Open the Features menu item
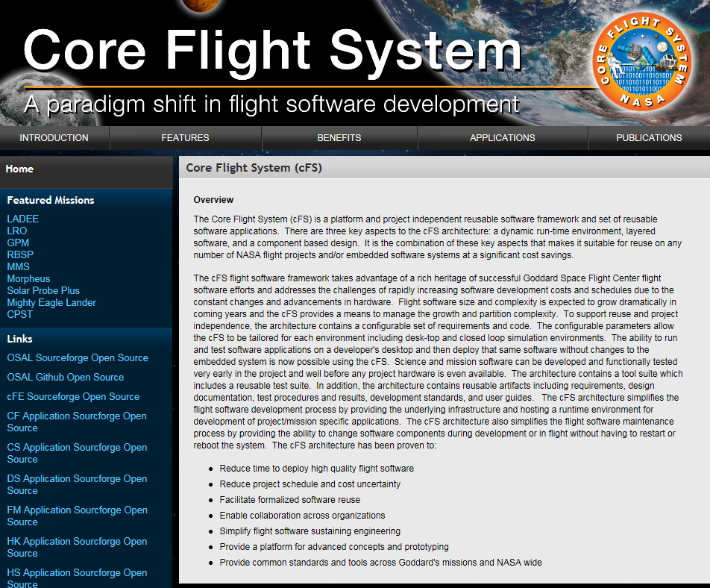The height and width of the screenshot is (588, 710). 185,138
